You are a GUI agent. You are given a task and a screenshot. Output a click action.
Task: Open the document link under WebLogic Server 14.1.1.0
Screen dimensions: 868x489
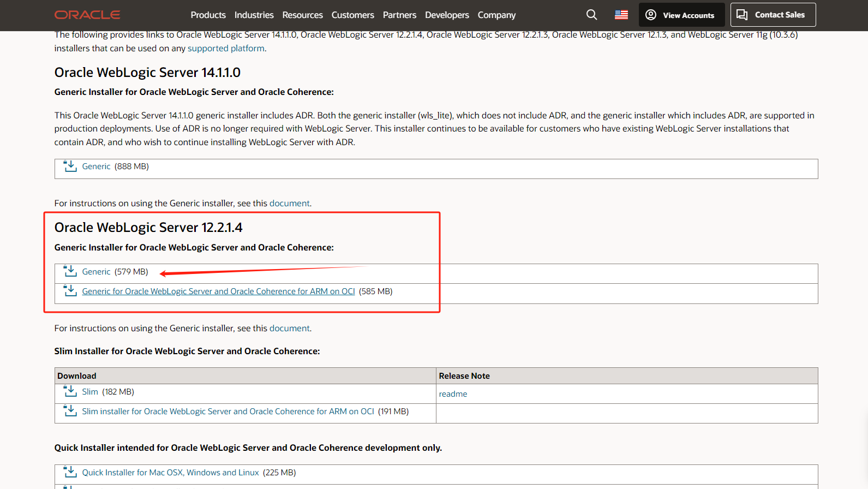pos(289,203)
